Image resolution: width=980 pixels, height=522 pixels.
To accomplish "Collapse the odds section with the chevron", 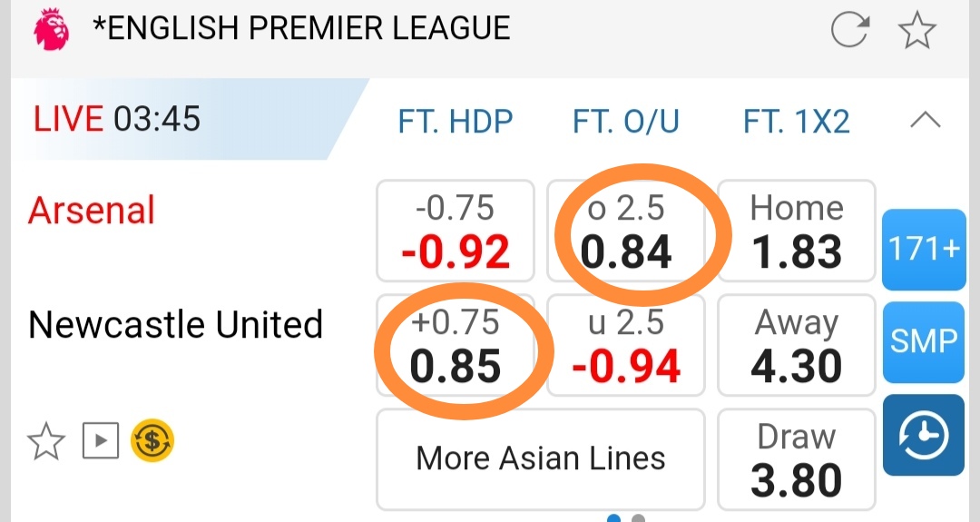I will point(925,121).
